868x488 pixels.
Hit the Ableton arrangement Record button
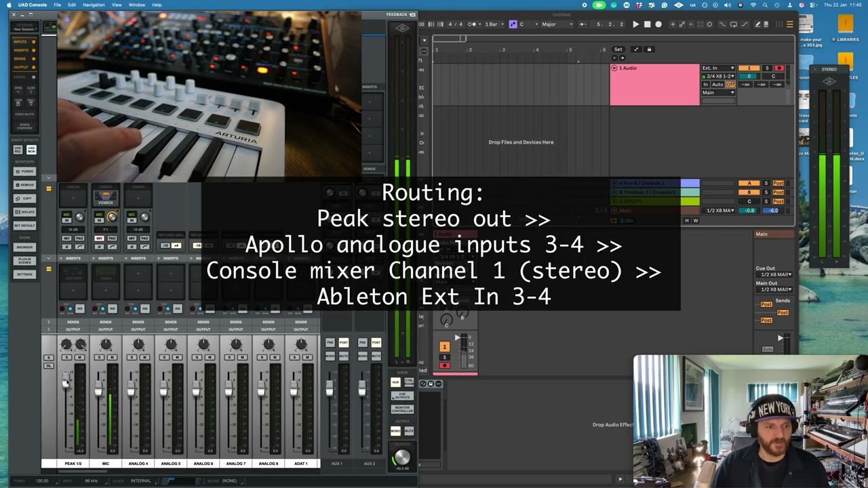[x=658, y=24]
